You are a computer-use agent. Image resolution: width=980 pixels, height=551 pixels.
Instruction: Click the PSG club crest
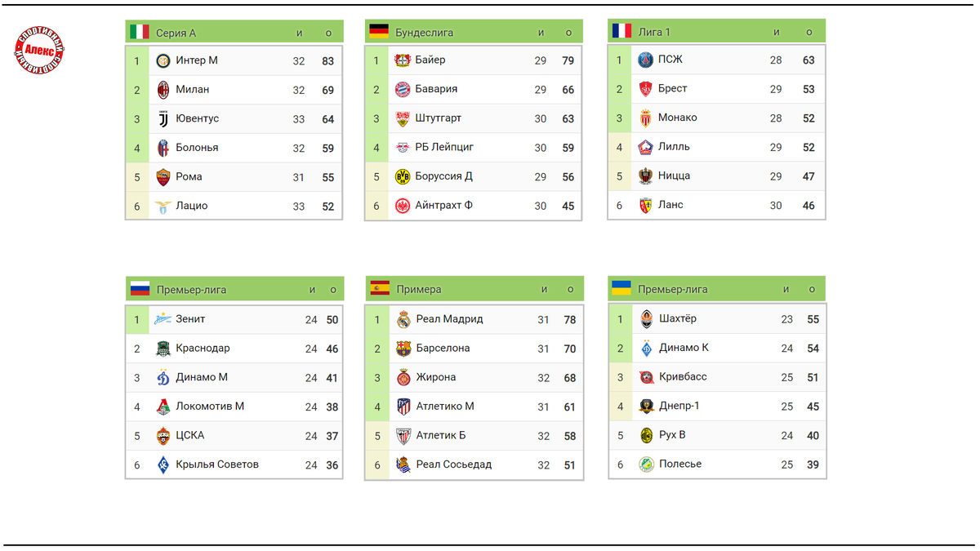(646, 60)
